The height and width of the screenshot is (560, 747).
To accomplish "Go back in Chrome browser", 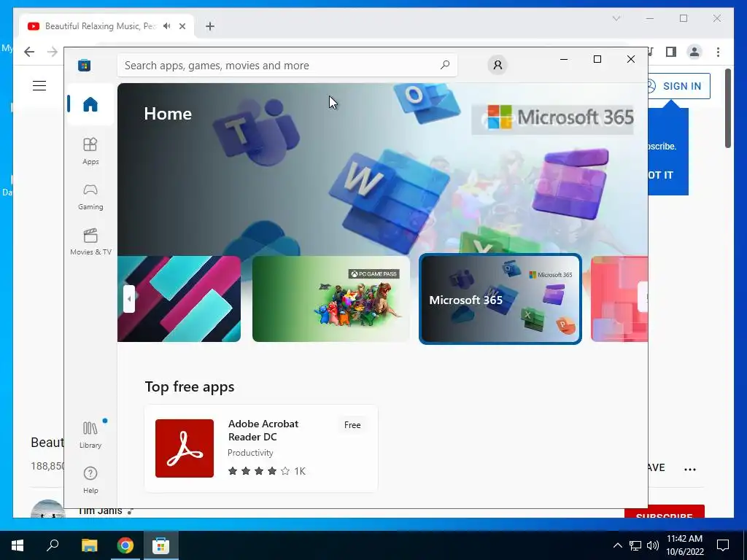I will (29, 52).
